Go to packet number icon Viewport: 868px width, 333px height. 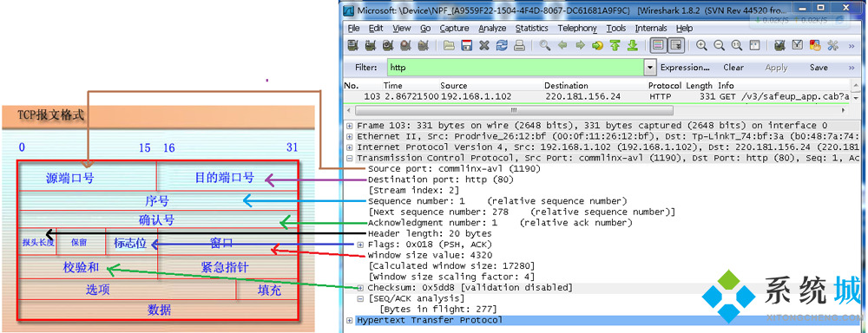[x=597, y=45]
